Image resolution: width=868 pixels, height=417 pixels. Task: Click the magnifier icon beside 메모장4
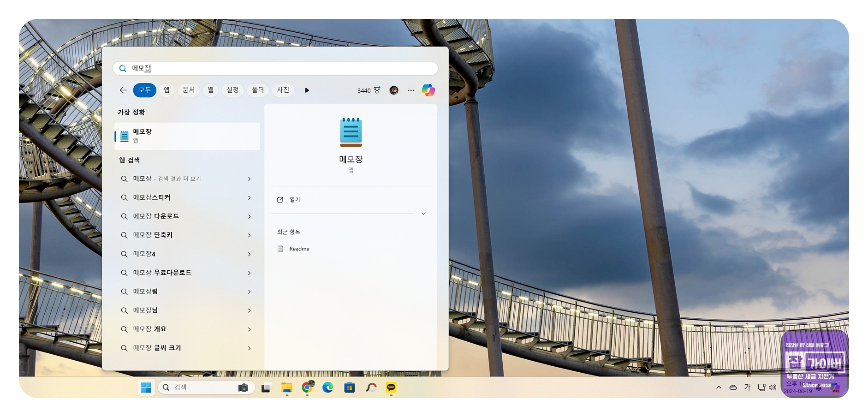[124, 254]
